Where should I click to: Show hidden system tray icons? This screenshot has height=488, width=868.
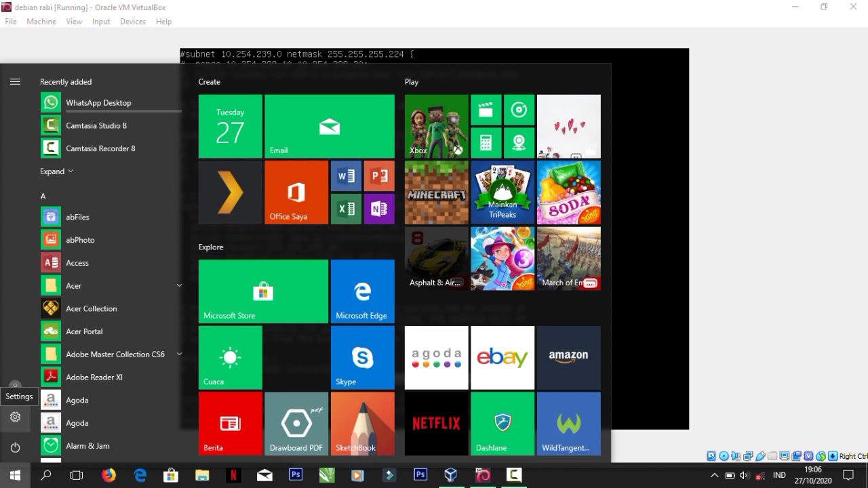point(714,476)
